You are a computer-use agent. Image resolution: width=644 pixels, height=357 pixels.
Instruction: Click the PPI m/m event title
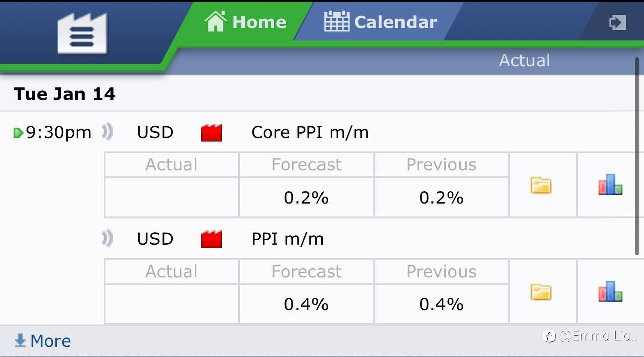tap(287, 239)
